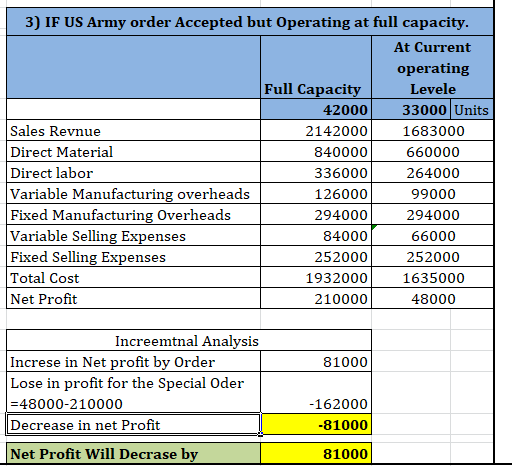Select the 'Direct Material' label cell
Viewport: 512px width, 466px height.
click(x=133, y=151)
